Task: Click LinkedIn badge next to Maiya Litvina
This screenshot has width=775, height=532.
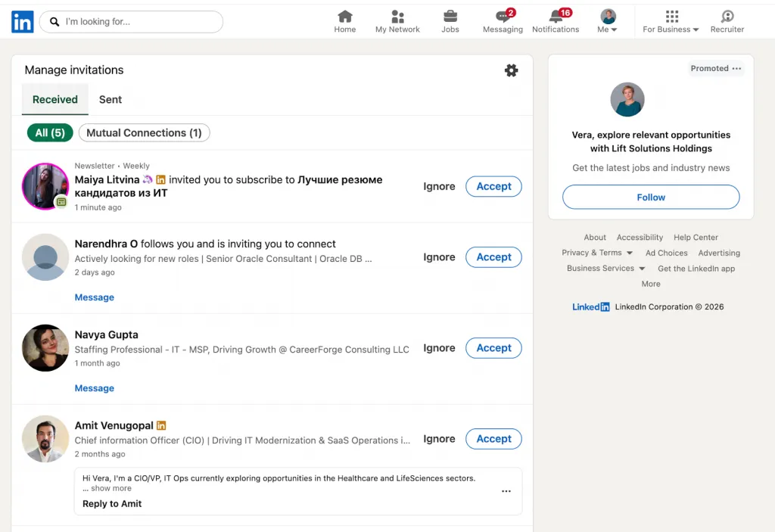Action: tap(160, 179)
